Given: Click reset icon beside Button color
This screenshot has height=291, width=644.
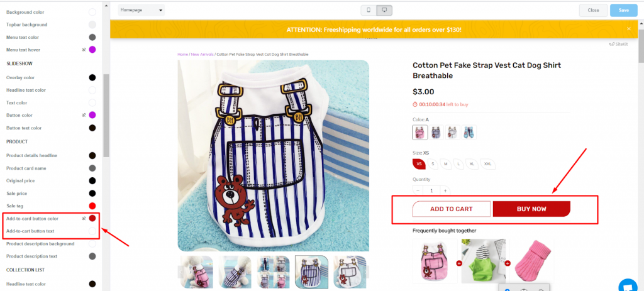Looking at the screenshot, I should click(x=84, y=115).
